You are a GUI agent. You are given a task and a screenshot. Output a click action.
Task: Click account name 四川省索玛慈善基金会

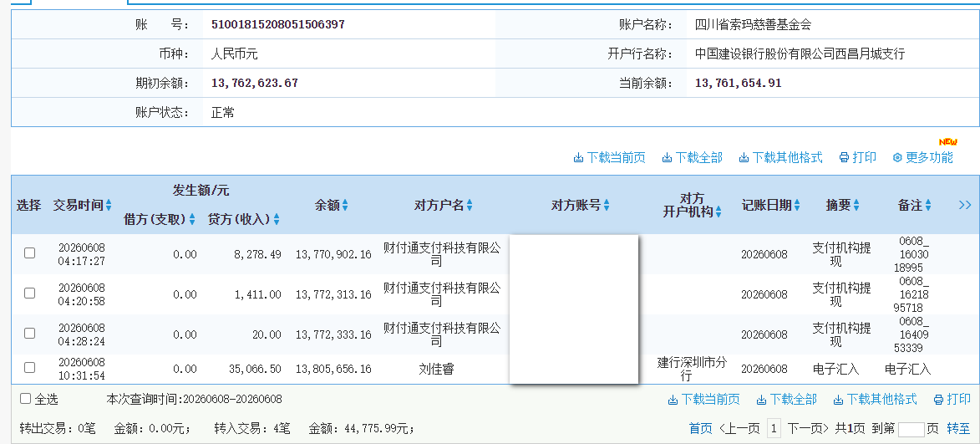click(x=753, y=25)
